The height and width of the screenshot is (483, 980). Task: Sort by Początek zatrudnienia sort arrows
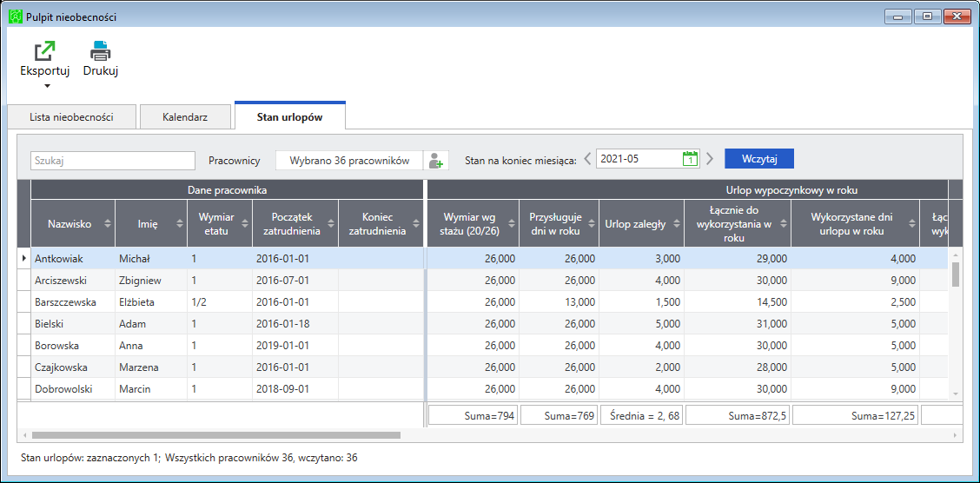[x=331, y=224]
